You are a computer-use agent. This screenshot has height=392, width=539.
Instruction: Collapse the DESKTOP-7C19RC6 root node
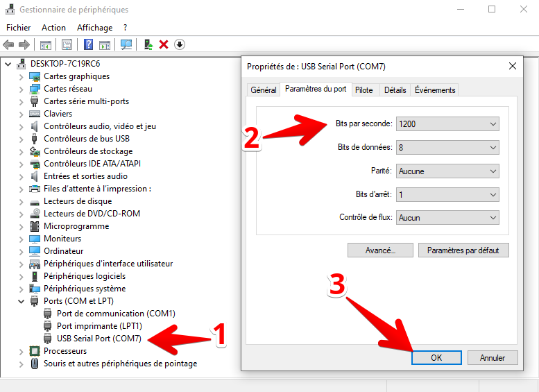[8, 64]
